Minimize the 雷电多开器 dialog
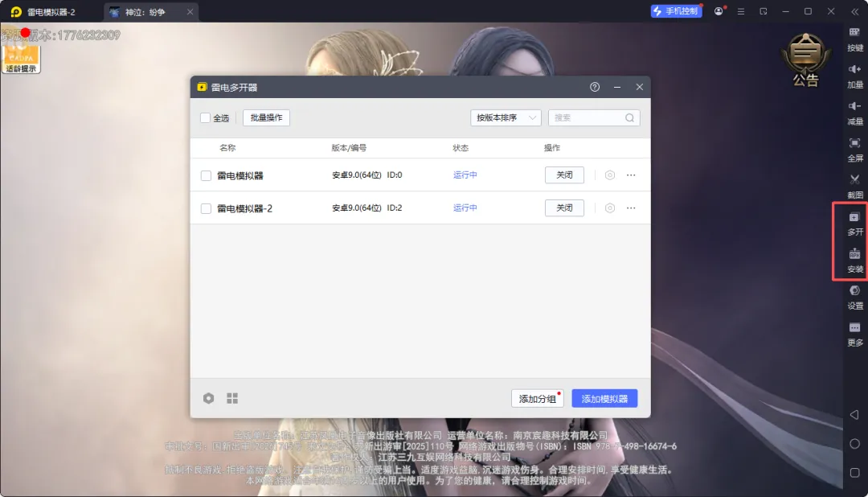The width and height of the screenshot is (868, 497). [617, 87]
